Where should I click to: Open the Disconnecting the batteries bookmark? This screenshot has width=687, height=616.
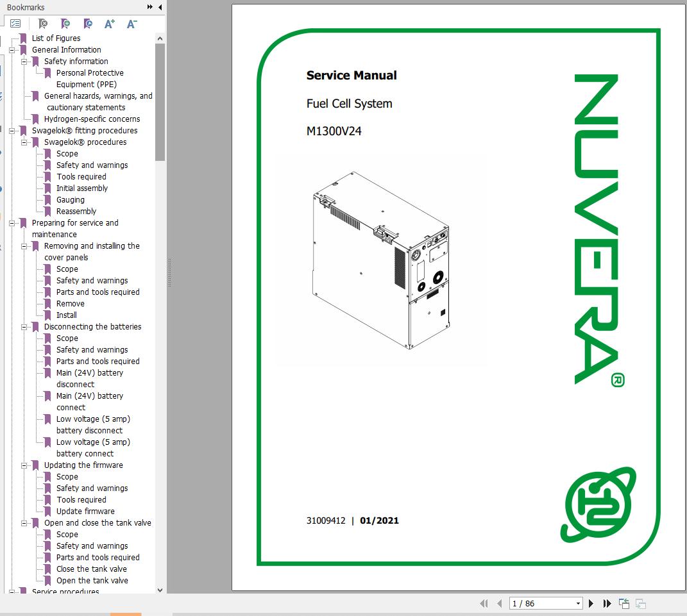[92, 327]
